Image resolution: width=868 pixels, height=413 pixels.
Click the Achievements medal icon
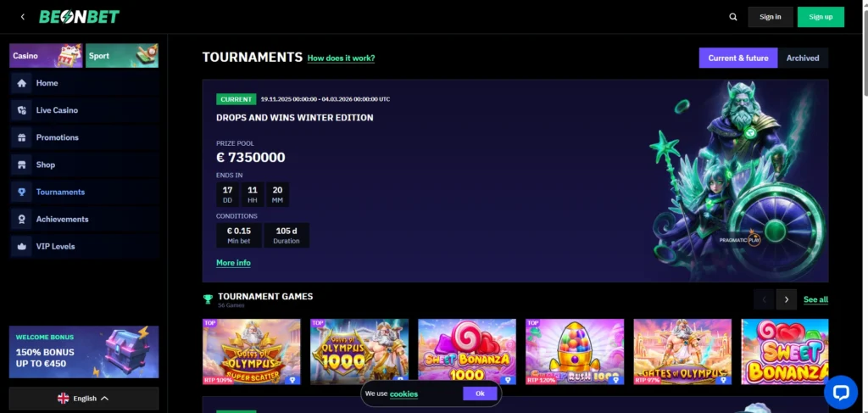click(x=22, y=219)
